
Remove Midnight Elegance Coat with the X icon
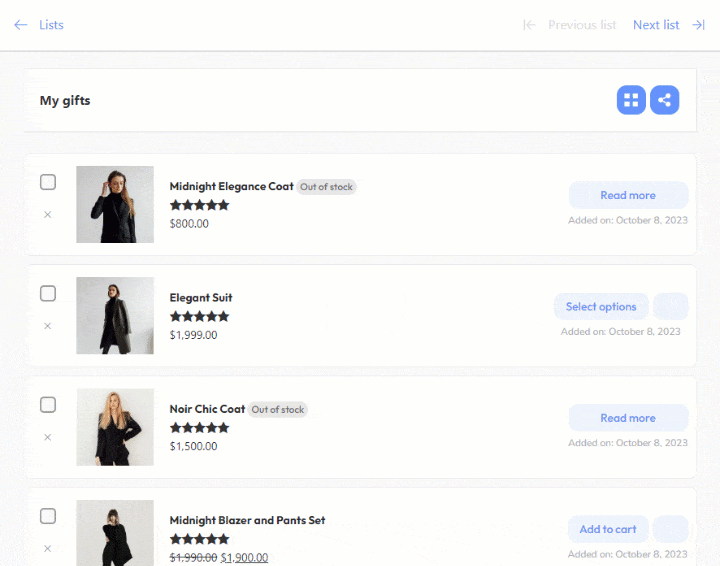[x=47, y=215]
